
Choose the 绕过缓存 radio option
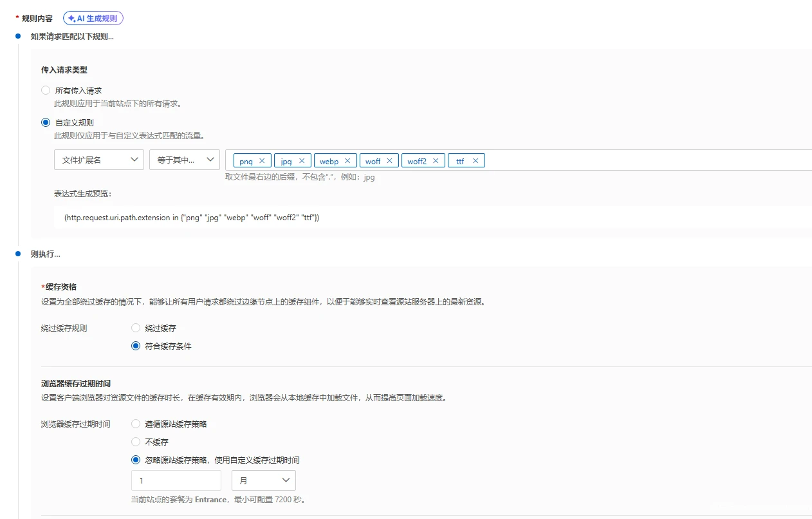pyautogui.click(x=136, y=328)
